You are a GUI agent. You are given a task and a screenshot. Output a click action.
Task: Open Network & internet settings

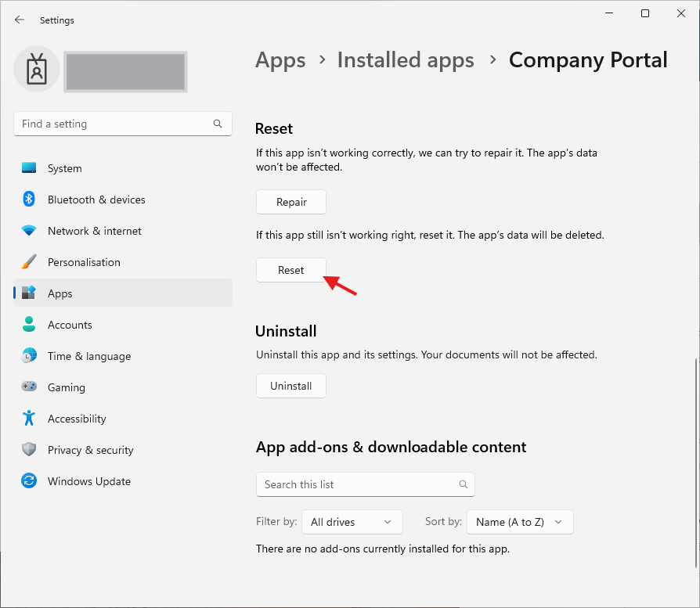pos(94,231)
